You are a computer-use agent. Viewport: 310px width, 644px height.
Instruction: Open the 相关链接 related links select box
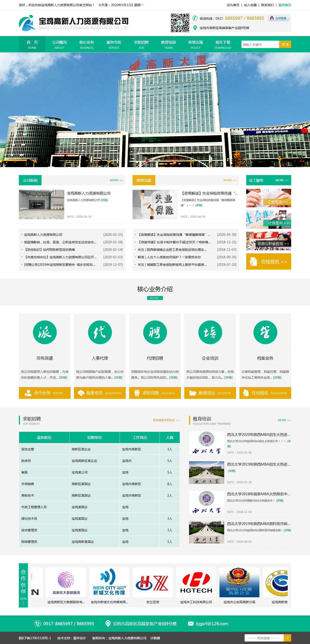tap(264, 638)
